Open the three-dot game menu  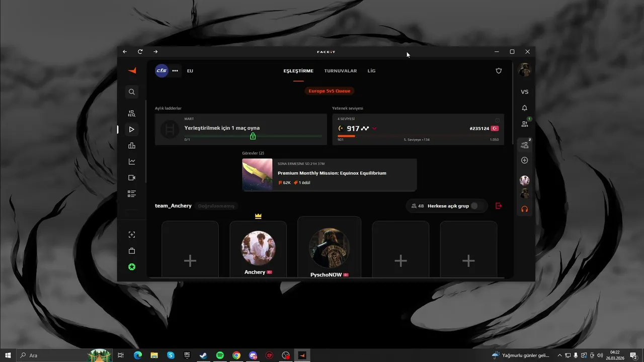point(175,71)
